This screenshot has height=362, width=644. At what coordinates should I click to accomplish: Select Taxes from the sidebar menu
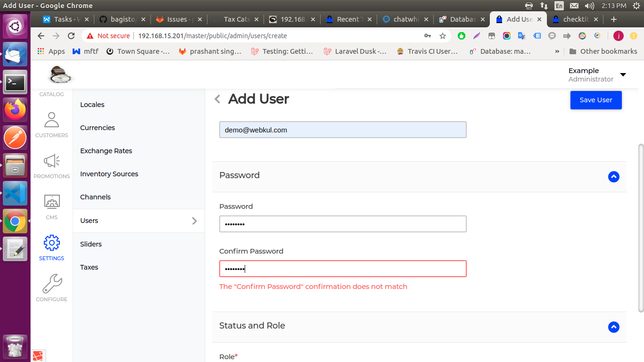point(89,267)
